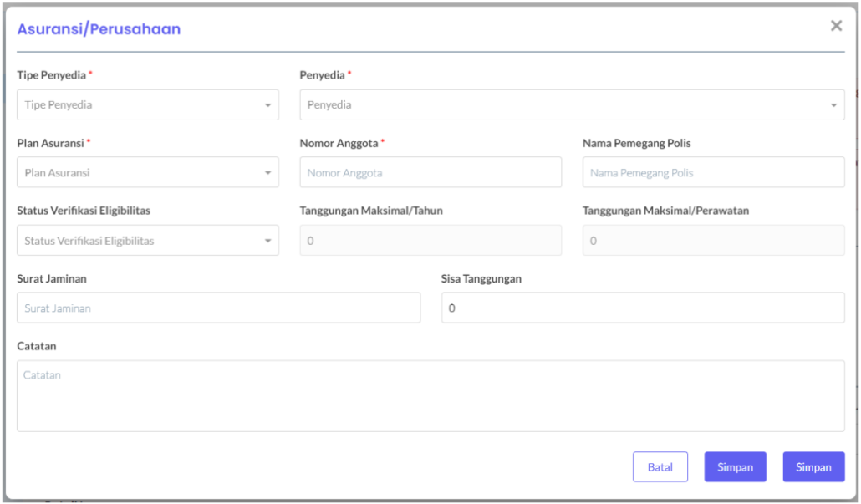Click the Tipe Penyedia dropdown arrow
861x504 pixels.
coord(267,105)
